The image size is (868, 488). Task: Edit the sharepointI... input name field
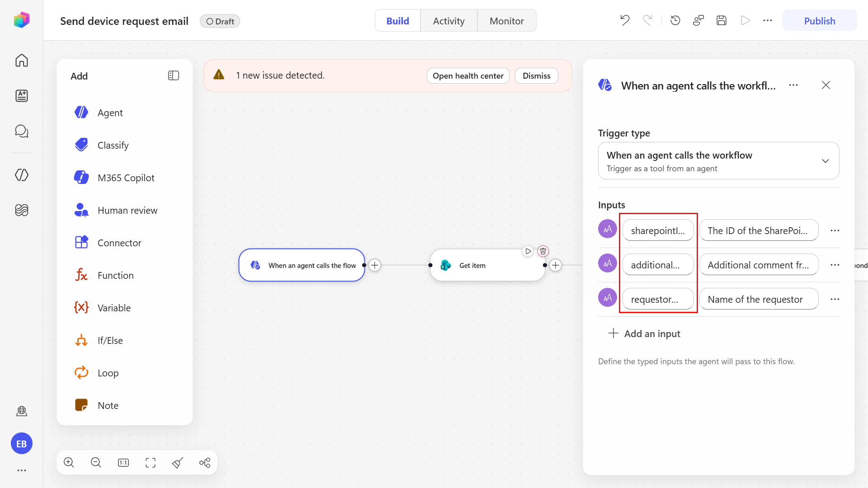[658, 230]
